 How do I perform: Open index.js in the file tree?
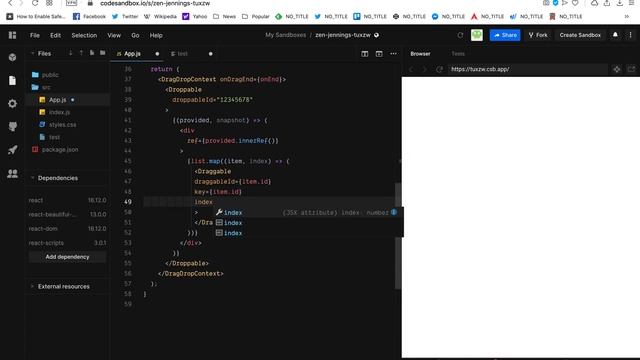tap(59, 112)
